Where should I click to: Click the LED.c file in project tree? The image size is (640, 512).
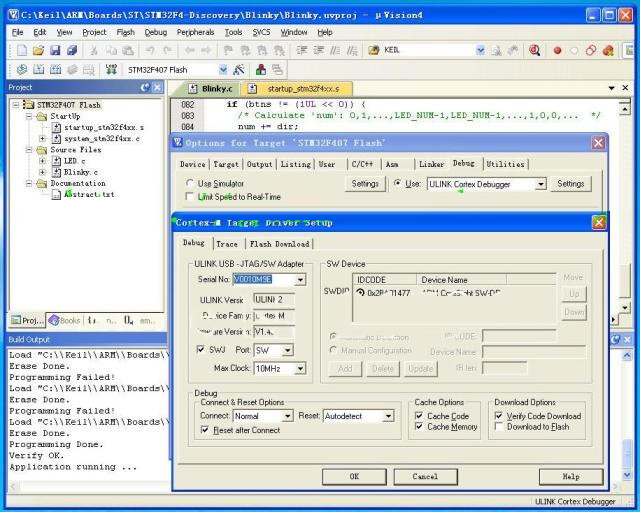[x=75, y=160]
